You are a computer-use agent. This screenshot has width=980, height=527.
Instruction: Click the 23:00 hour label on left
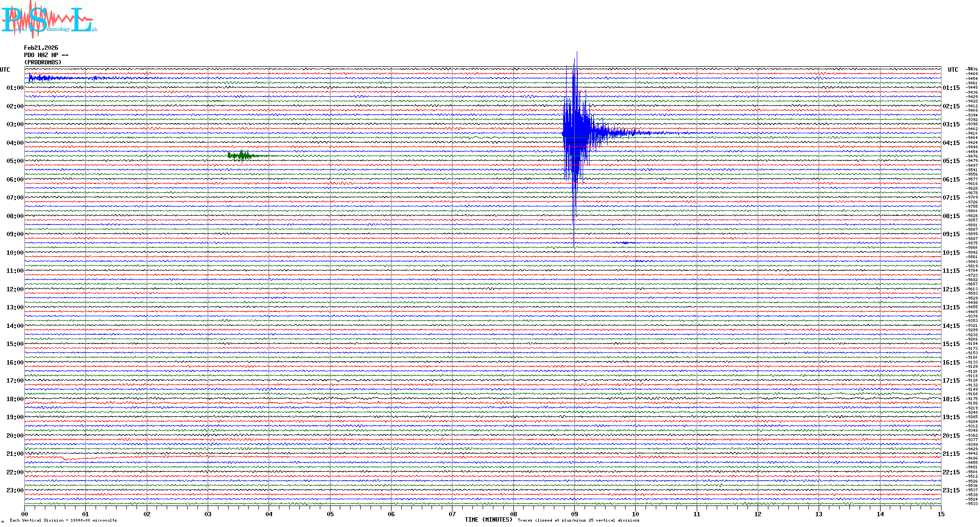click(15, 490)
